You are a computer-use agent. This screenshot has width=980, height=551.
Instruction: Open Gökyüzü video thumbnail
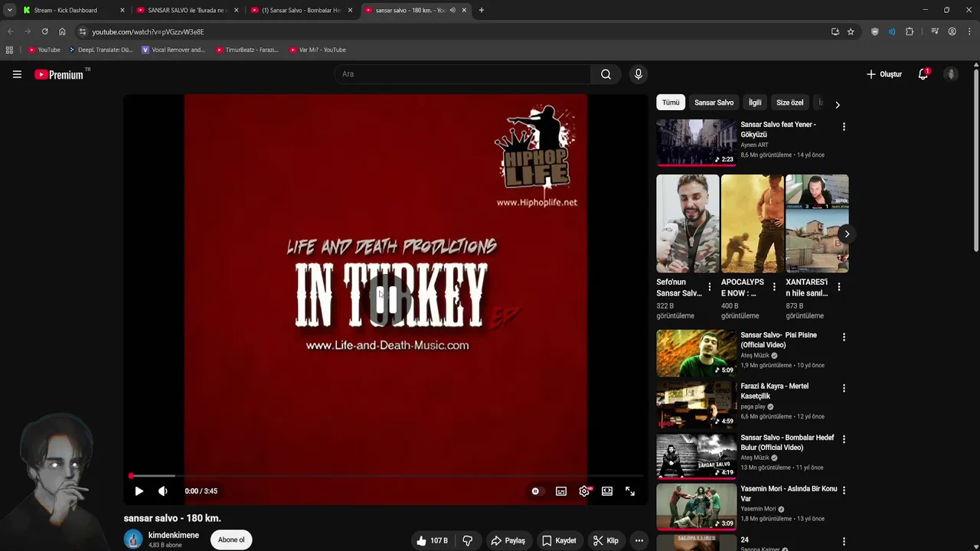(x=697, y=142)
